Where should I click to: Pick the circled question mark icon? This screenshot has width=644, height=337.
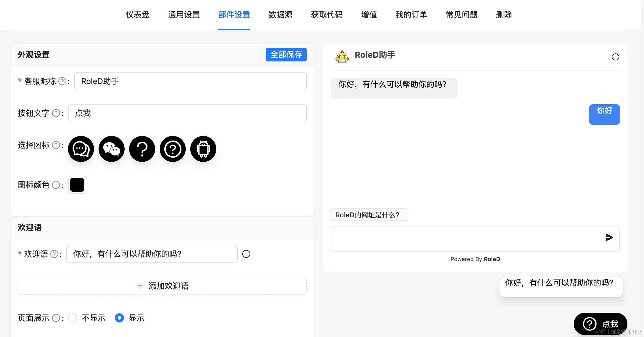click(x=173, y=149)
